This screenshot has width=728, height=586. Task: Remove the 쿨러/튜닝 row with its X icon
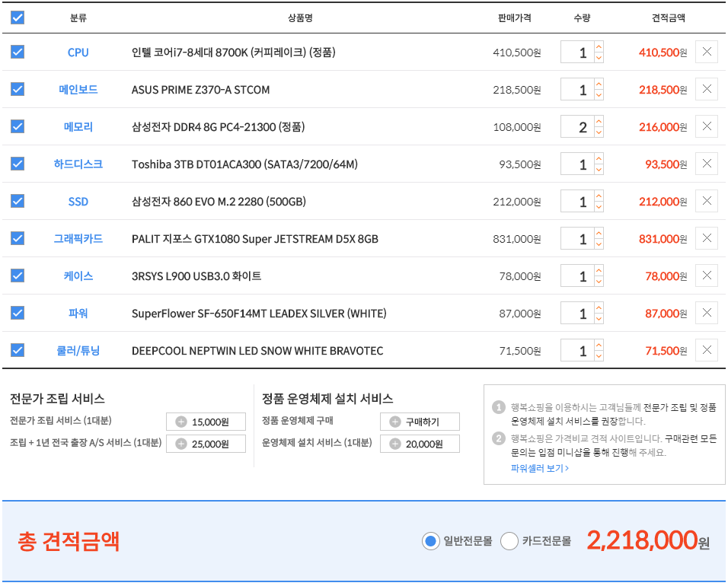(x=707, y=350)
